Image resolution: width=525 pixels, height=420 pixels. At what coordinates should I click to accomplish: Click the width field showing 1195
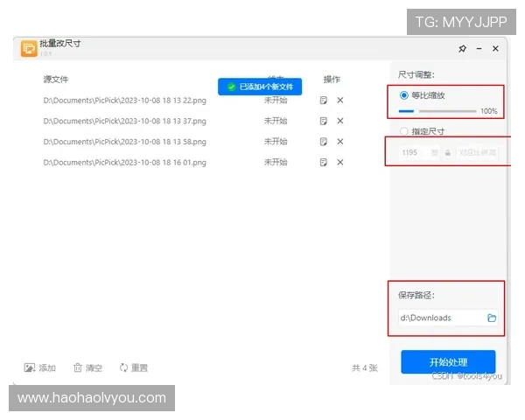pos(418,153)
